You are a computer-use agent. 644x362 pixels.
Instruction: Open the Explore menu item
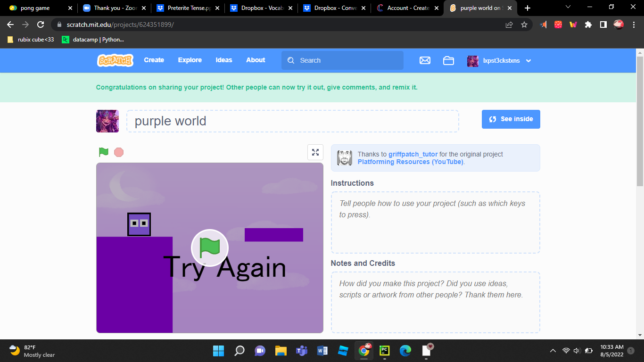(190, 60)
